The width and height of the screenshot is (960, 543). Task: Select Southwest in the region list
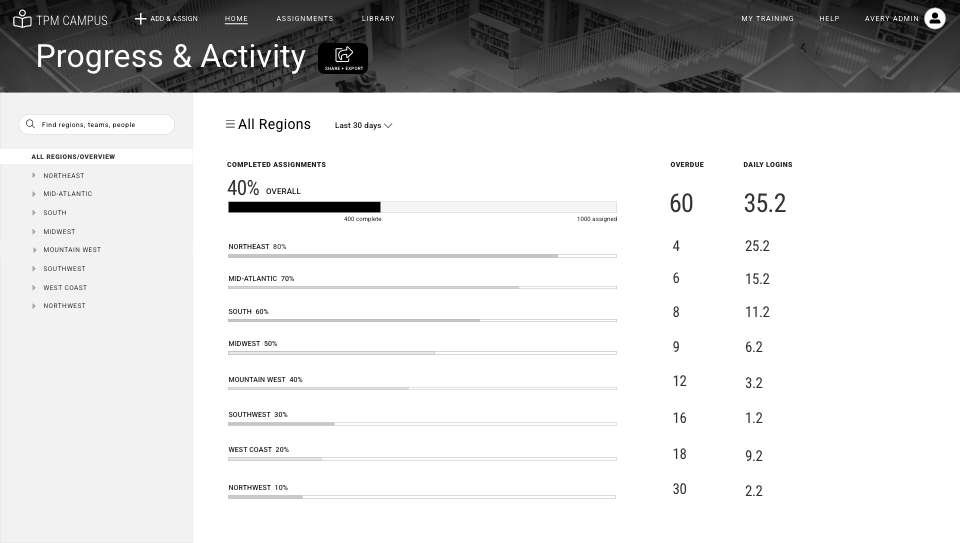64,269
